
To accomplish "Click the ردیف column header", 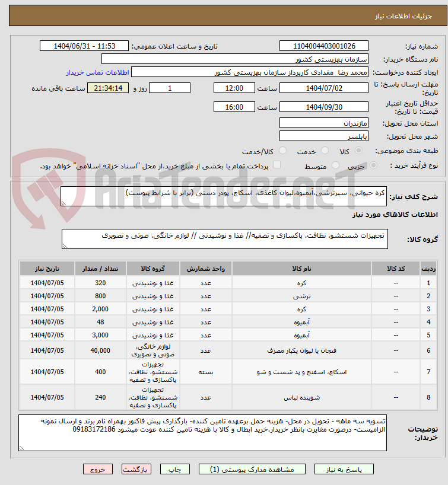I will tap(428, 269).
